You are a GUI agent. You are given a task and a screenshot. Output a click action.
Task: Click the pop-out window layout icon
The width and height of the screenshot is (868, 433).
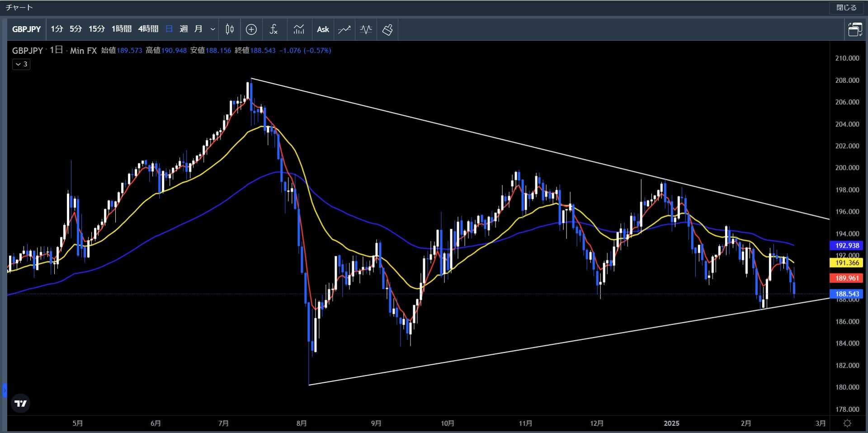click(x=855, y=29)
